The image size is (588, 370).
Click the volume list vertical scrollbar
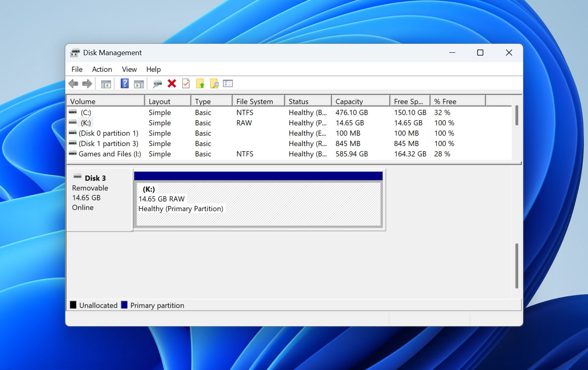pos(517,116)
